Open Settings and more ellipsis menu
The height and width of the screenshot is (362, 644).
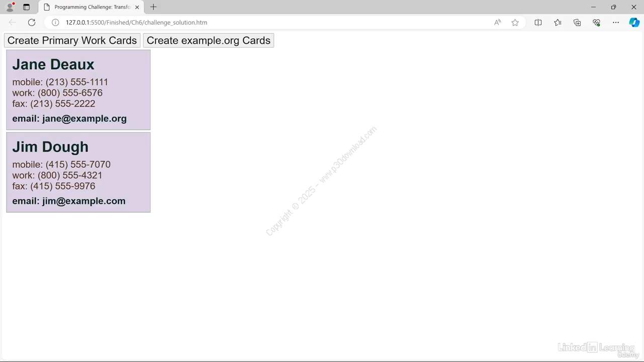point(616,22)
